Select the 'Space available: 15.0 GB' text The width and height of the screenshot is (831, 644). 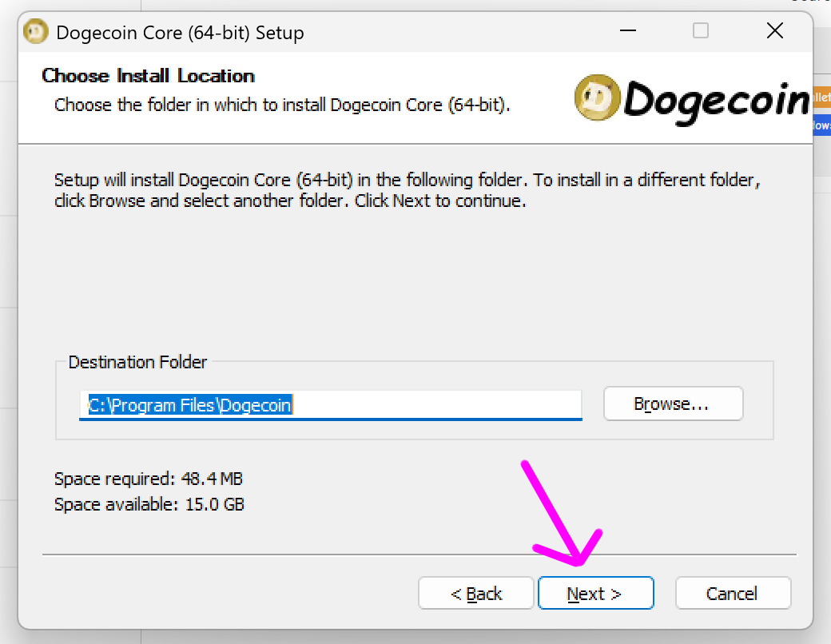coord(149,504)
